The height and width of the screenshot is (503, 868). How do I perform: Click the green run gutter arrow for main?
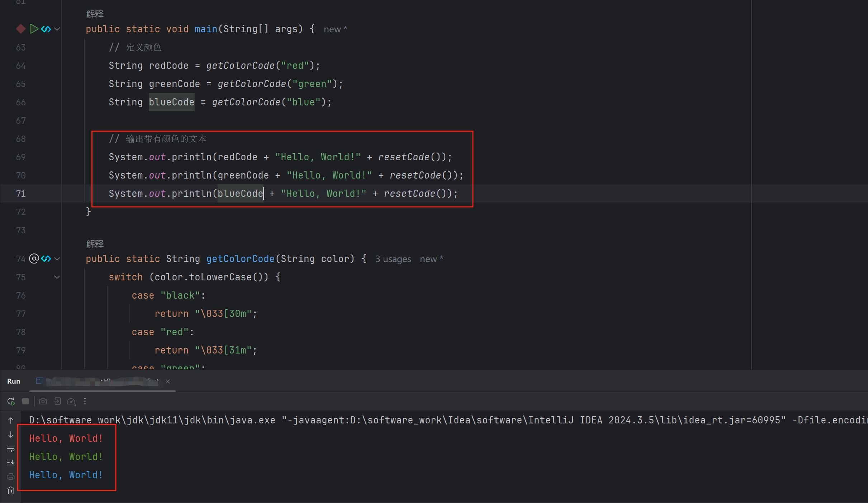click(x=34, y=29)
